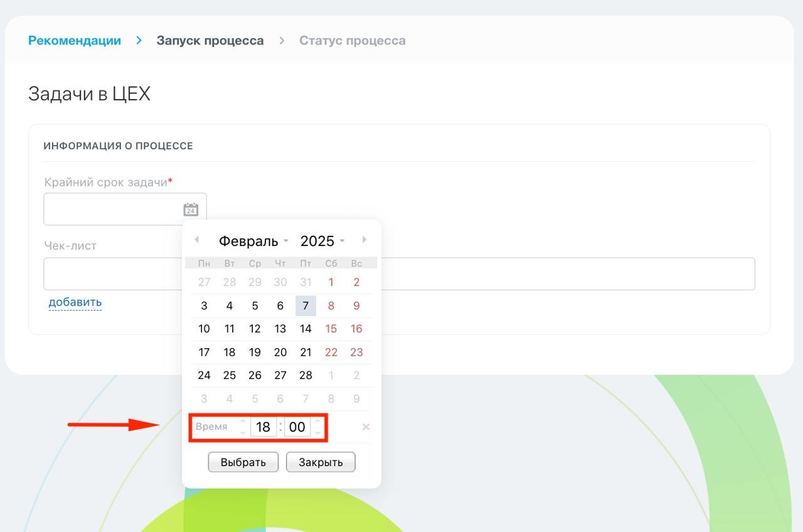Viewport: 803px width, 532px height.
Task: Go to next month in calendar
Action: tap(364, 240)
